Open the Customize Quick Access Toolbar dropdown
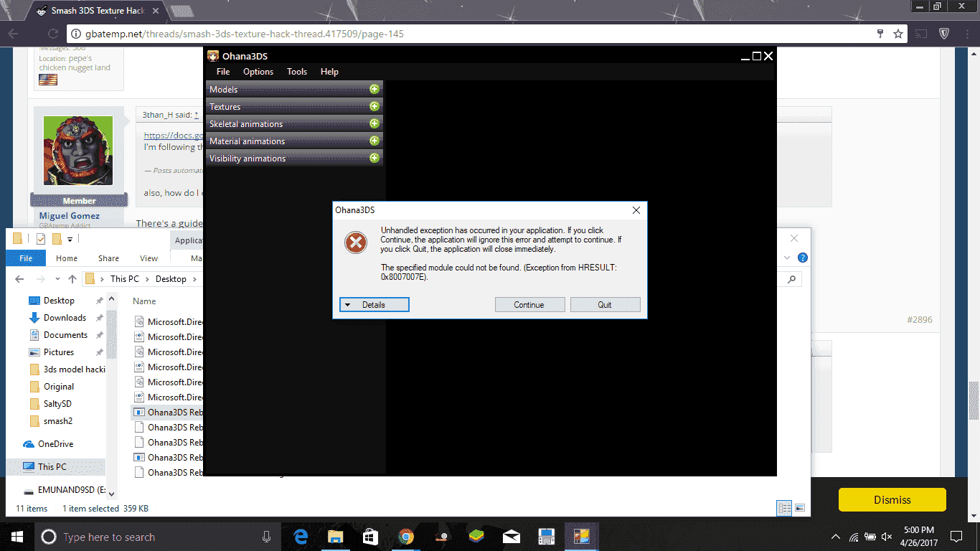The height and width of the screenshot is (551, 980). [x=70, y=239]
